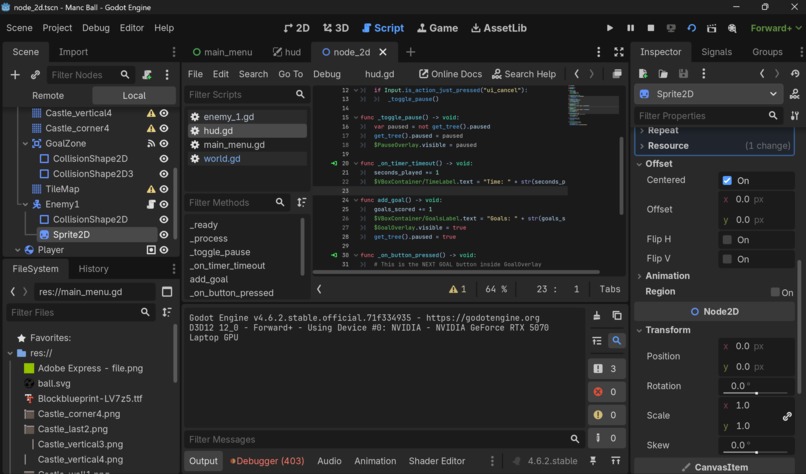Toggle the scale link ratio lock

pyautogui.click(x=787, y=416)
